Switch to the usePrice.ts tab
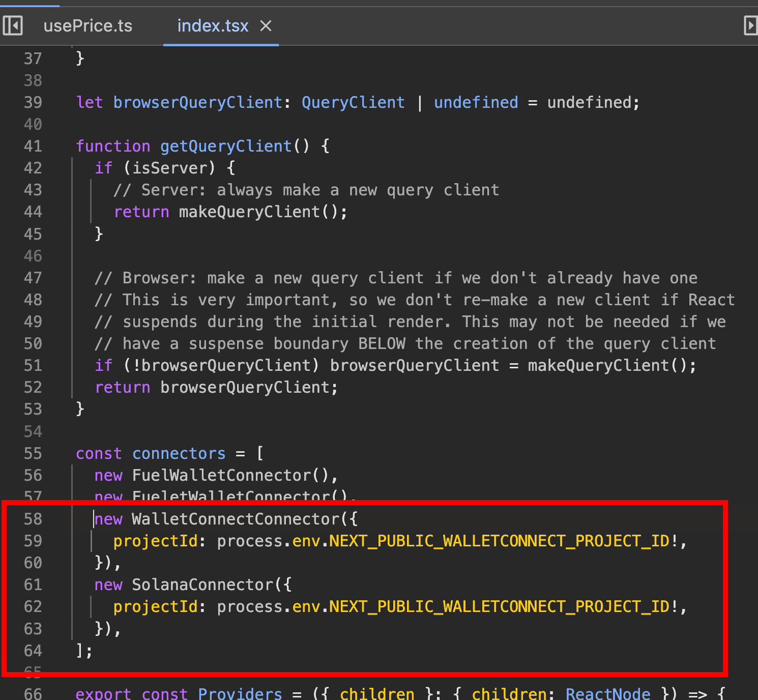Screen dimensions: 758x700 coord(88,25)
